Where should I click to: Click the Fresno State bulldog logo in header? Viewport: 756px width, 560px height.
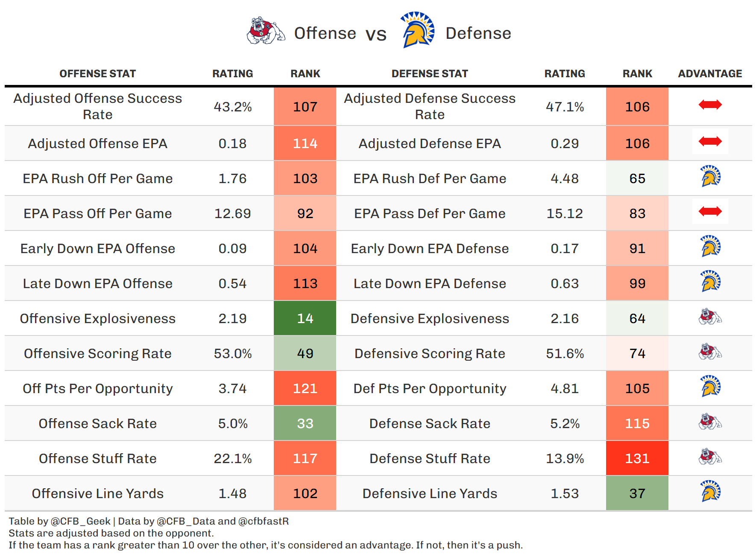coord(266,31)
